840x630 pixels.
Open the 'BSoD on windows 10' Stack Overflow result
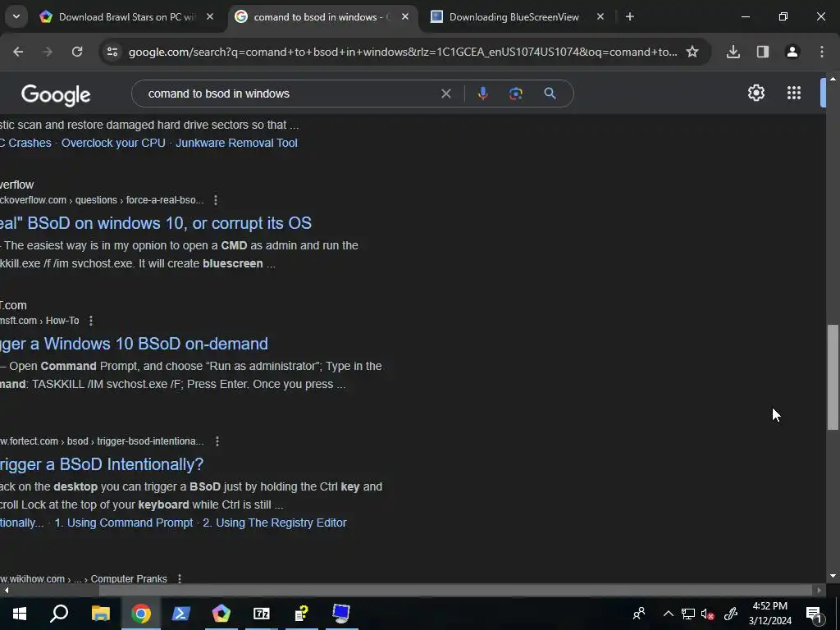coord(155,223)
